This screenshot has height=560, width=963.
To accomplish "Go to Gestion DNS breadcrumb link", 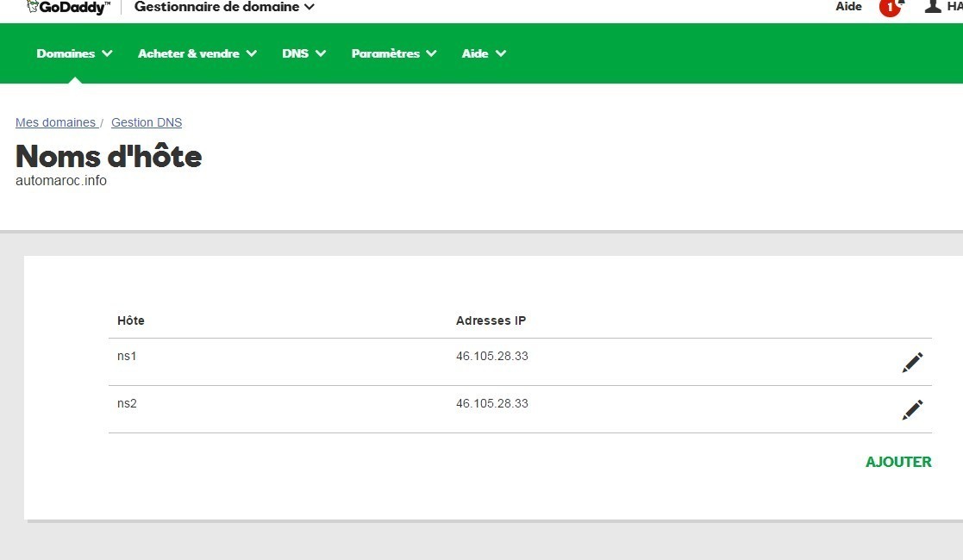I will coord(147,122).
